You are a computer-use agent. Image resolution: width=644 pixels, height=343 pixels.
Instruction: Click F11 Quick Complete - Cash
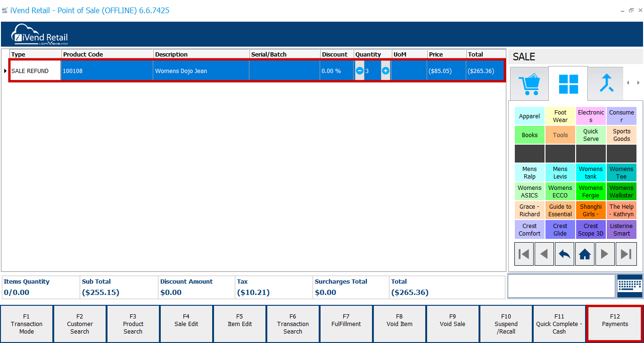[559, 324]
